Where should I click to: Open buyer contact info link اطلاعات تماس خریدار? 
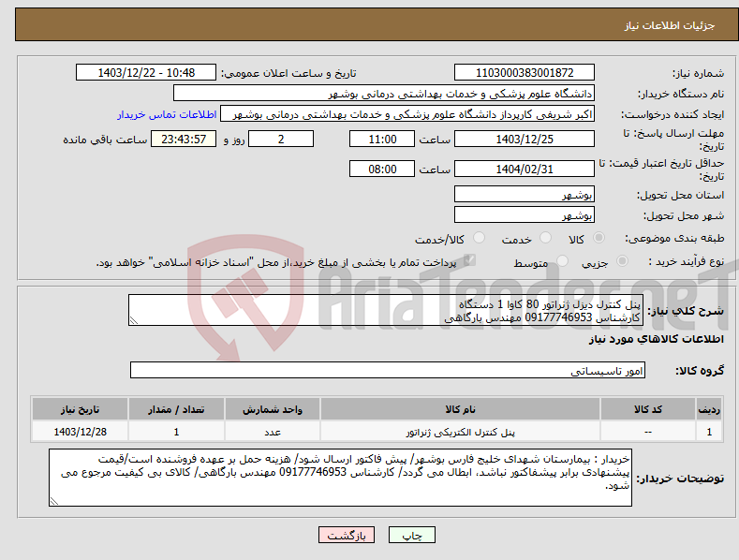[167, 114]
